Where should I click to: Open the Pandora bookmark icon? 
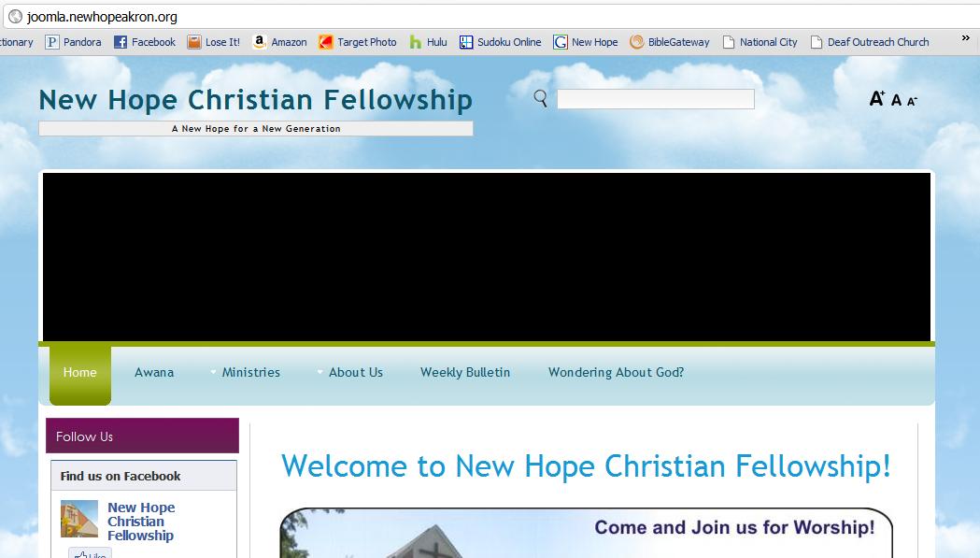pyautogui.click(x=52, y=42)
